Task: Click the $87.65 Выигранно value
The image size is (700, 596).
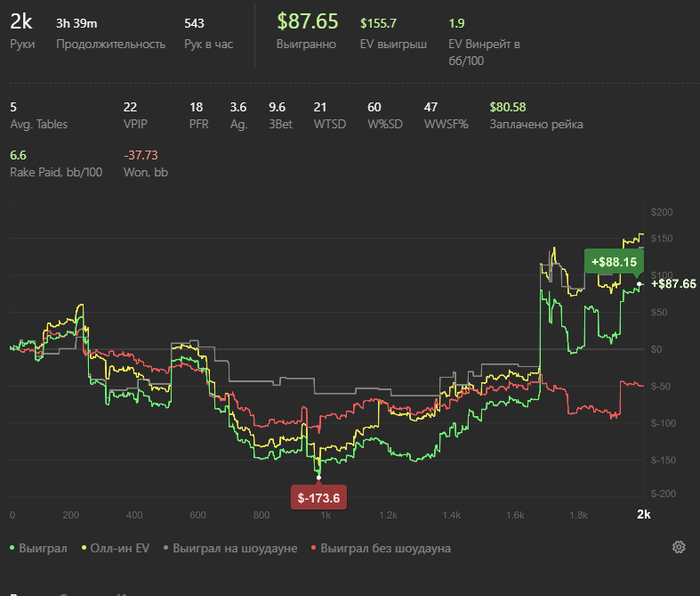Action: point(308,21)
